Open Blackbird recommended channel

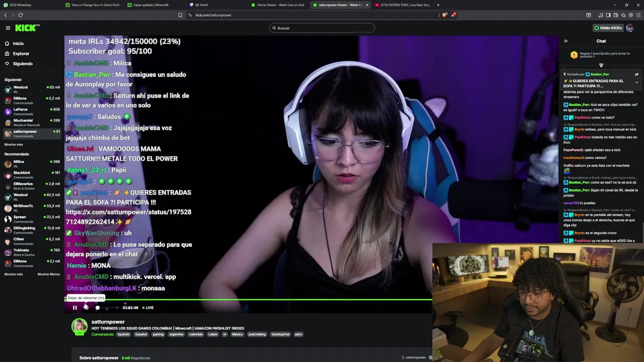click(31, 174)
